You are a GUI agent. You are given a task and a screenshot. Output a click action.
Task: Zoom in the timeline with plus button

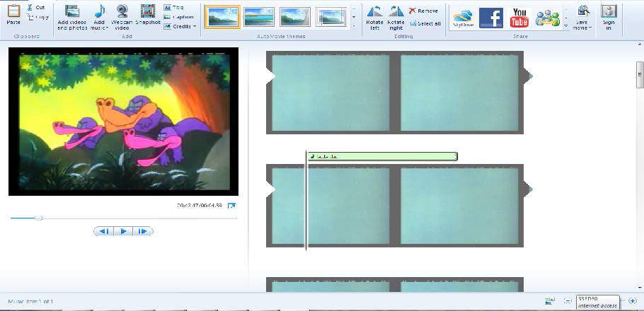(633, 301)
